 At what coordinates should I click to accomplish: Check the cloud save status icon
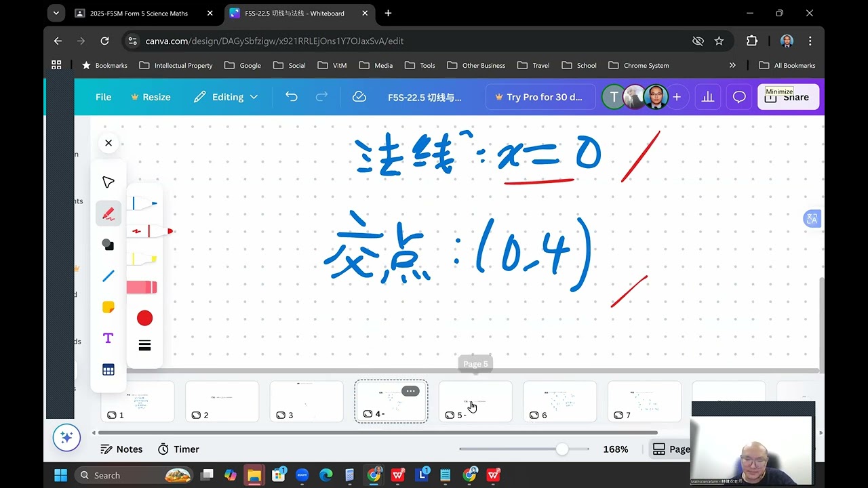coord(359,97)
